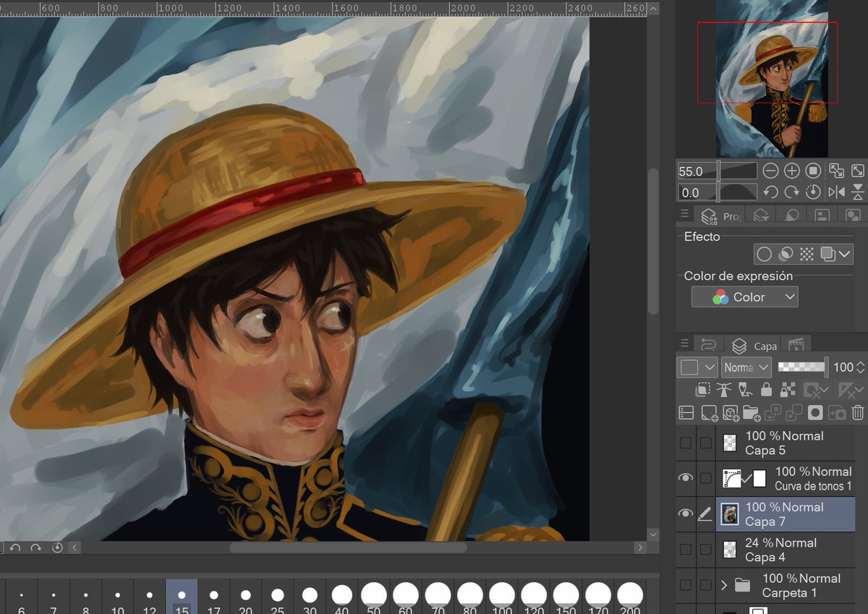Open the mask enable dropdown

817,391
